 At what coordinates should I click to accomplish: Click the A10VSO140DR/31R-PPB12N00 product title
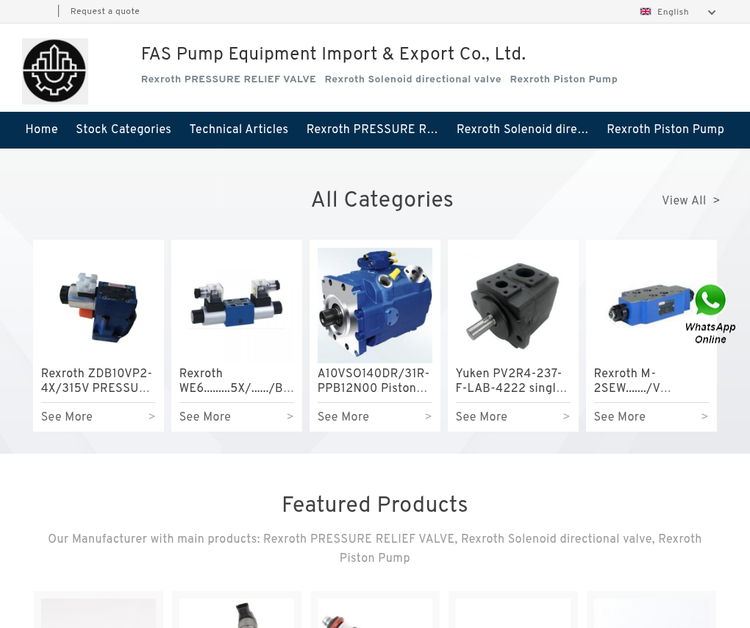tap(374, 380)
